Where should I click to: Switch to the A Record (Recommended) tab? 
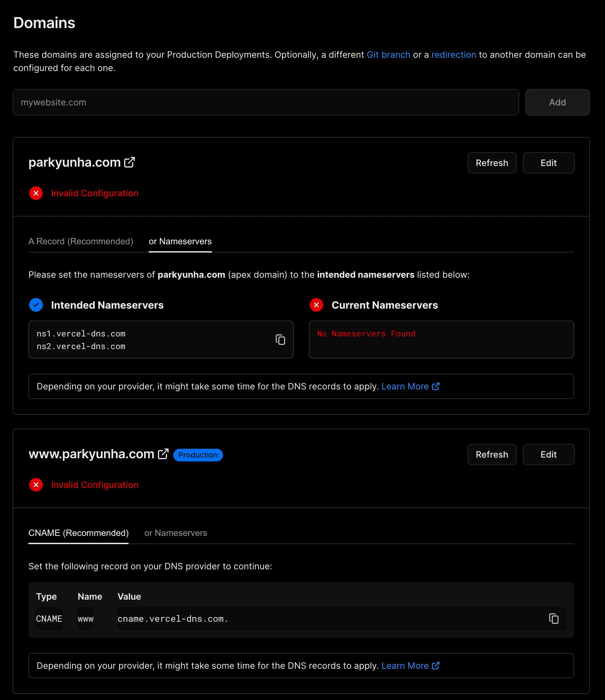click(81, 241)
